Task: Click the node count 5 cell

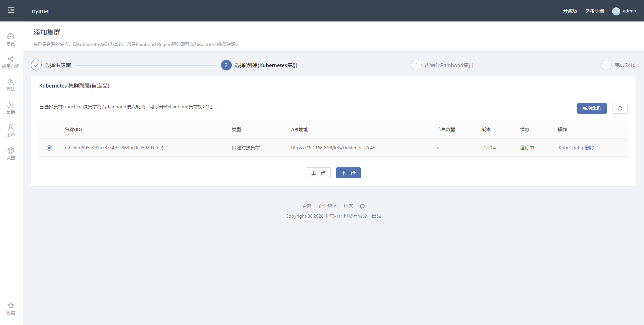Action: coord(438,148)
